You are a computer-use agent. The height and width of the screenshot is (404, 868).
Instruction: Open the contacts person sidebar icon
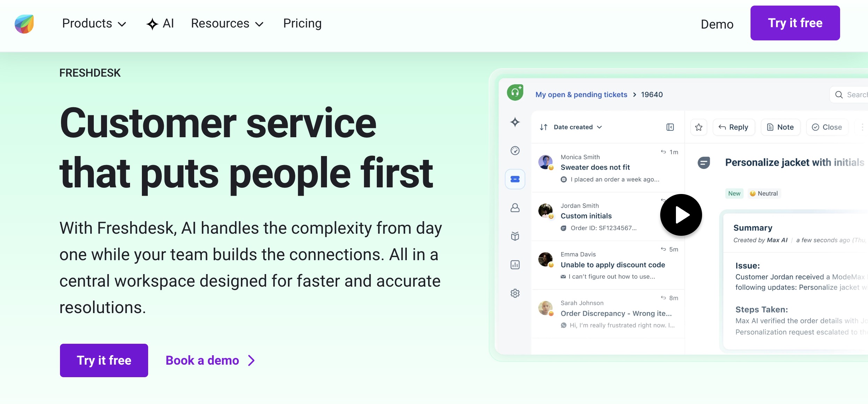[515, 208]
